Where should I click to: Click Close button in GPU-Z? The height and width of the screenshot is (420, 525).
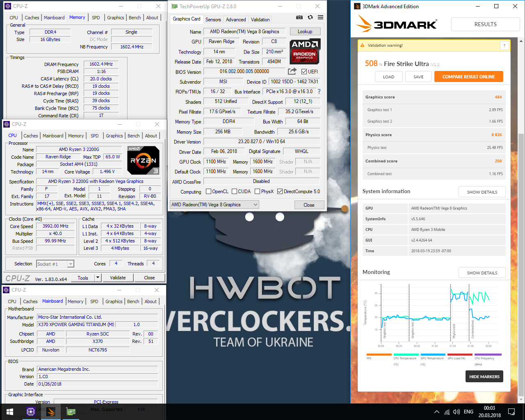(x=309, y=205)
